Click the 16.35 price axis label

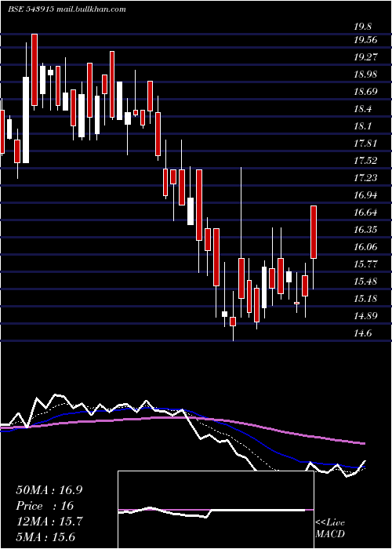coord(366,230)
